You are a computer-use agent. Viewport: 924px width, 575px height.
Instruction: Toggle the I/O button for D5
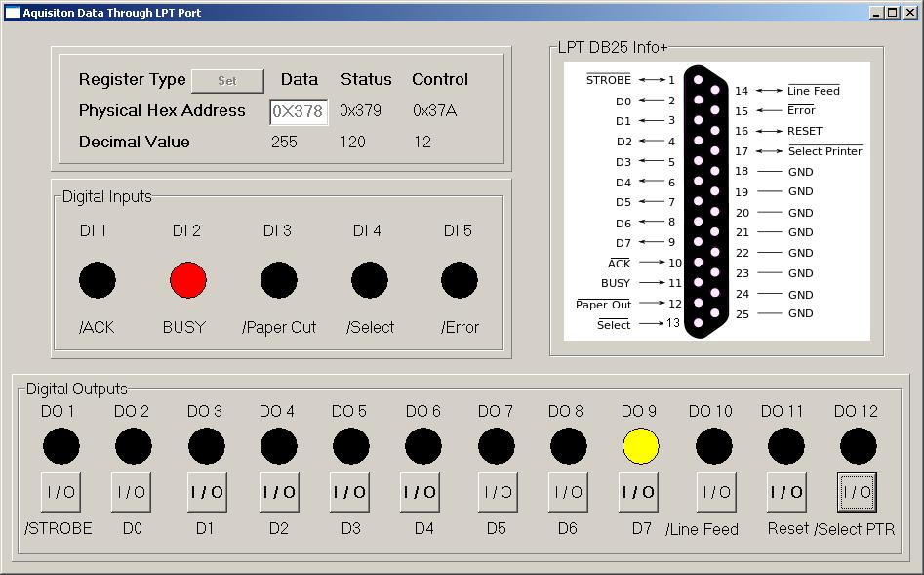point(498,492)
